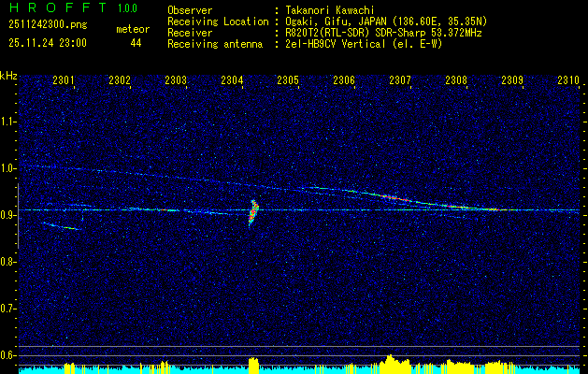Click the 2305 time marker
The width and height of the screenshot is (588, 374).
[x=288, y=79]
